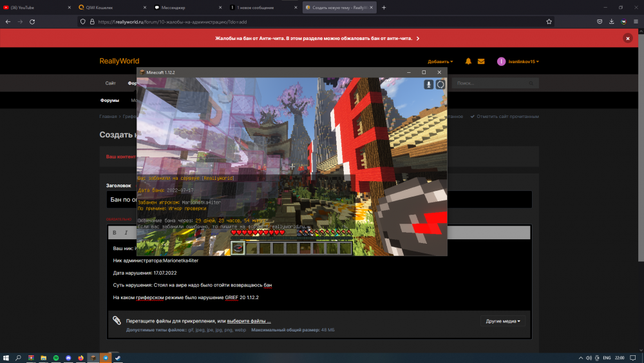Open File Explorer from the taskbar
644x363 pixels.
(43, 358)
